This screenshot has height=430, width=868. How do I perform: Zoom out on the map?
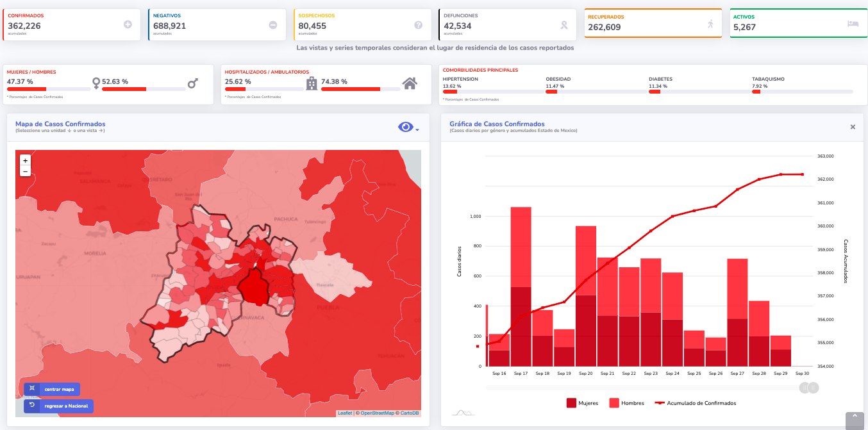[25, 171]
